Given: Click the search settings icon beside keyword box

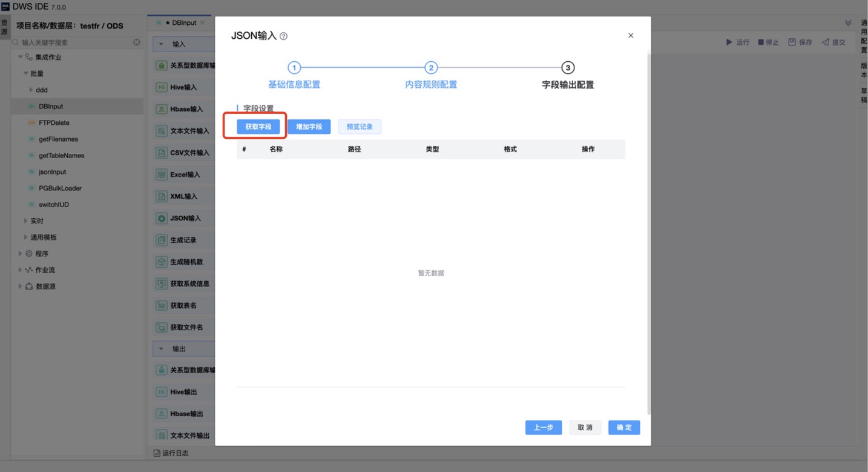Looking at the screenshot, I should 137,42.
